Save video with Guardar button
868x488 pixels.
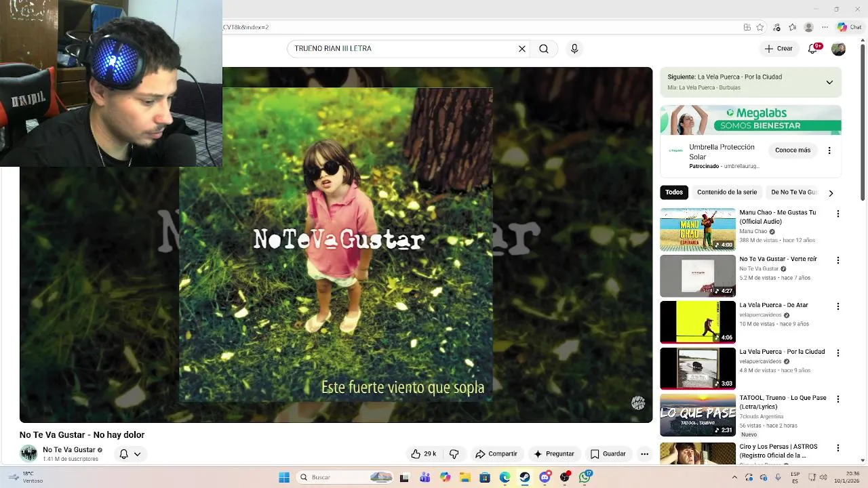(x=608, y=454)
